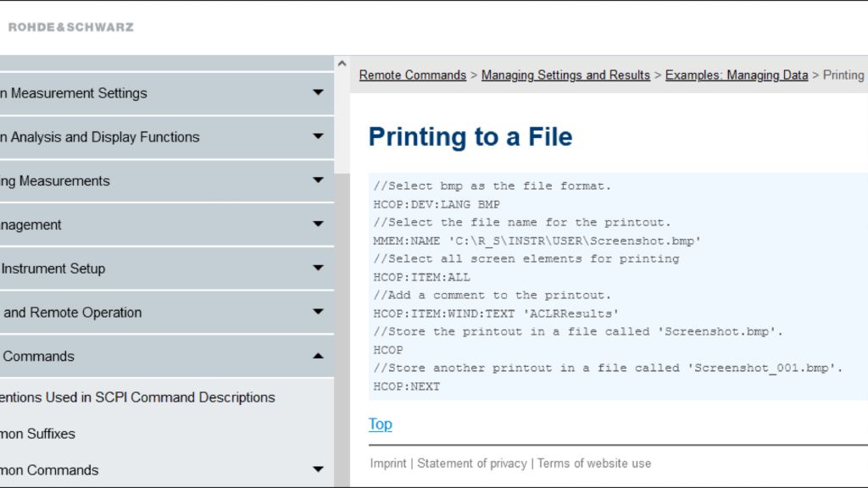Expand the 'mon Commands' submenu arrow
This screenshot has height=488, width=868.
(318, 469)
